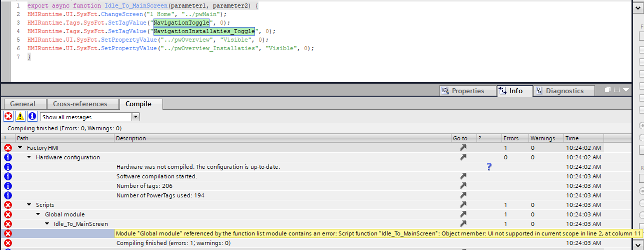
Task: Select the Global module row label
Action: point(65,214)
